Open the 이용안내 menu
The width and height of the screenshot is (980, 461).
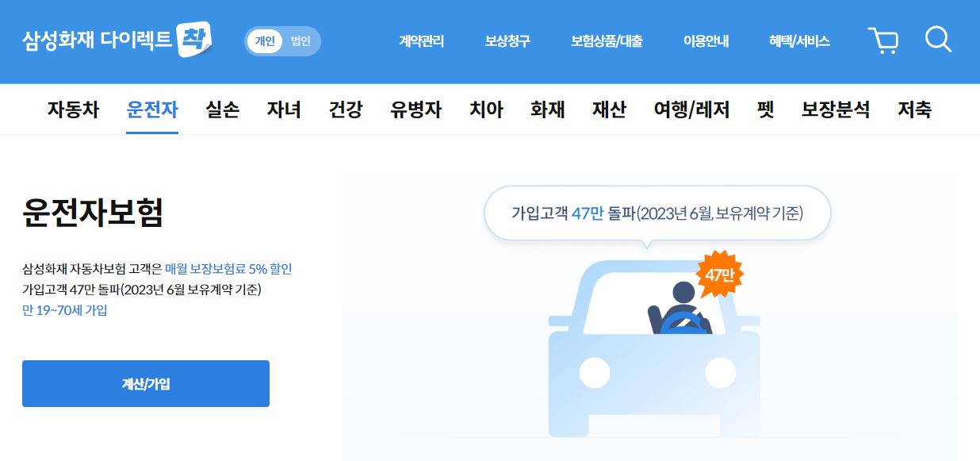[706, 41]
